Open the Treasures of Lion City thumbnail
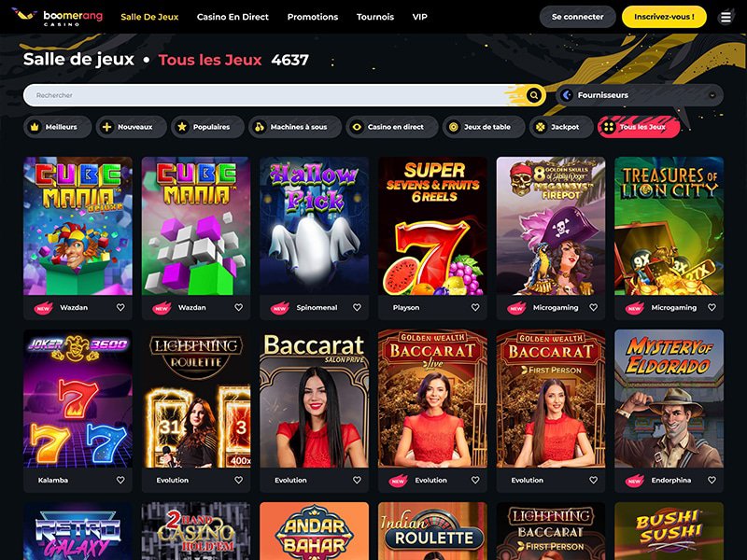Screen dimensions: 747x560 (x=669, y=226)
